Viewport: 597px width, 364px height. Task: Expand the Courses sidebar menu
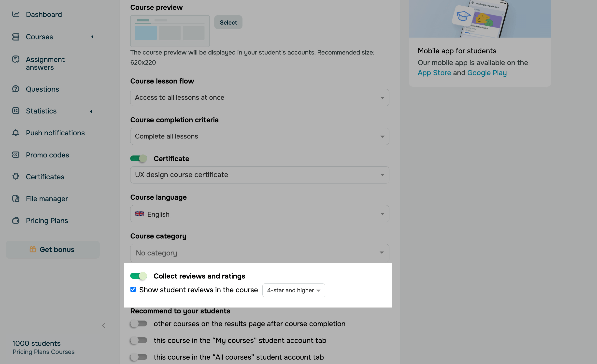[x=39, y=37]
